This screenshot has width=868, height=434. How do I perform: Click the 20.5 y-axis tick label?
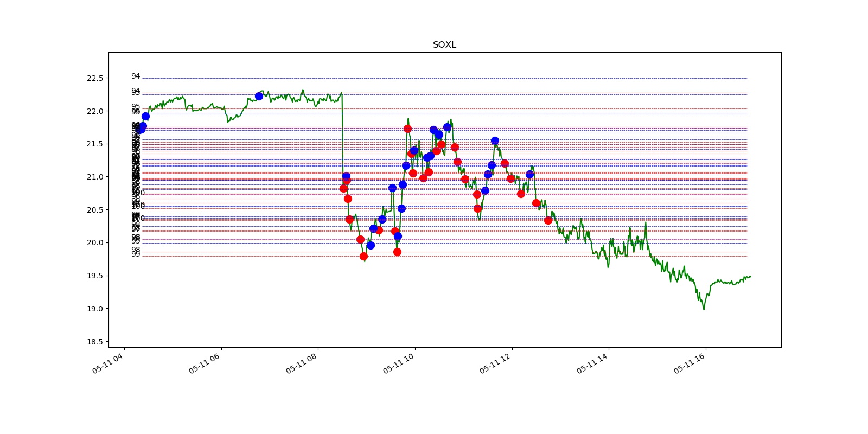pyautogui.click(x=94, y=210)
